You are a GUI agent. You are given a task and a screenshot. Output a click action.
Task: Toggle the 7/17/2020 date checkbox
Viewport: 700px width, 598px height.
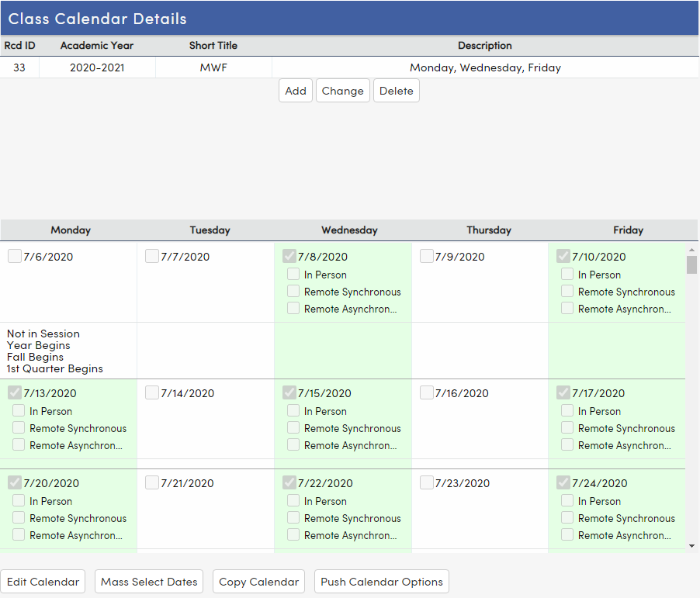[x=563, y=392]
